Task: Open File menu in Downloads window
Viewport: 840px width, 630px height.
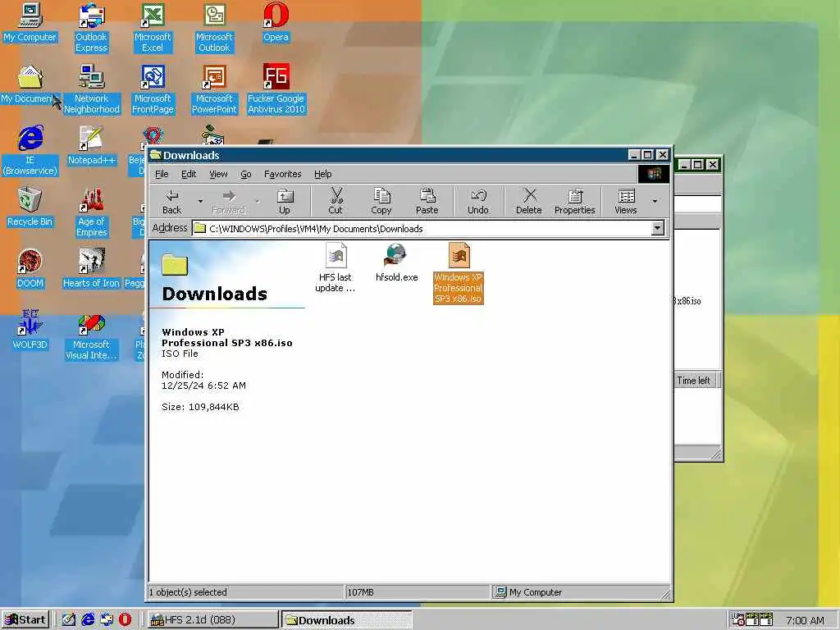Action: [x=162, y=174]
